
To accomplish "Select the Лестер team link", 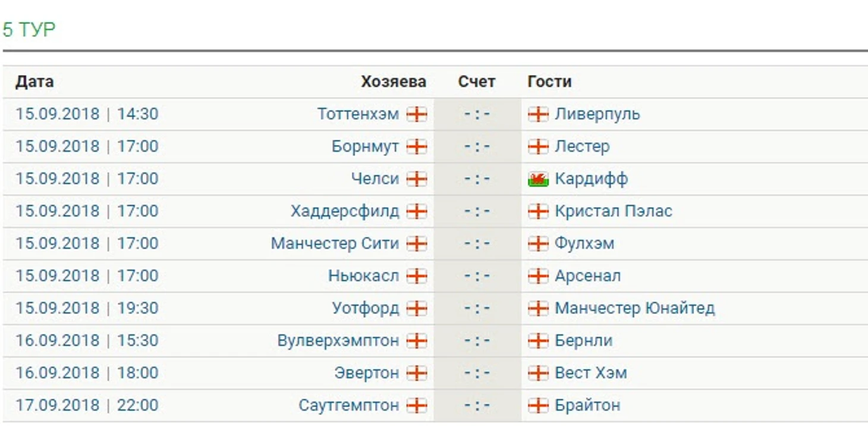I will 582,146.
